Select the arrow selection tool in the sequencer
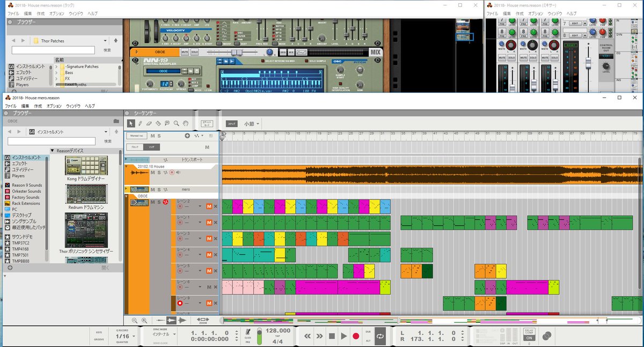The width and height of the screenshot is (644, 347). [131, 123]
